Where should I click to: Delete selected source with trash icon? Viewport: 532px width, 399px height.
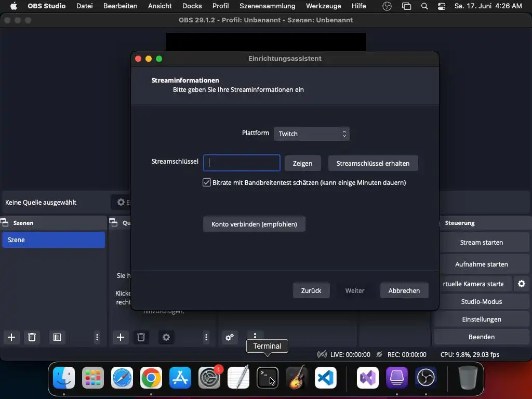point(141,337)
